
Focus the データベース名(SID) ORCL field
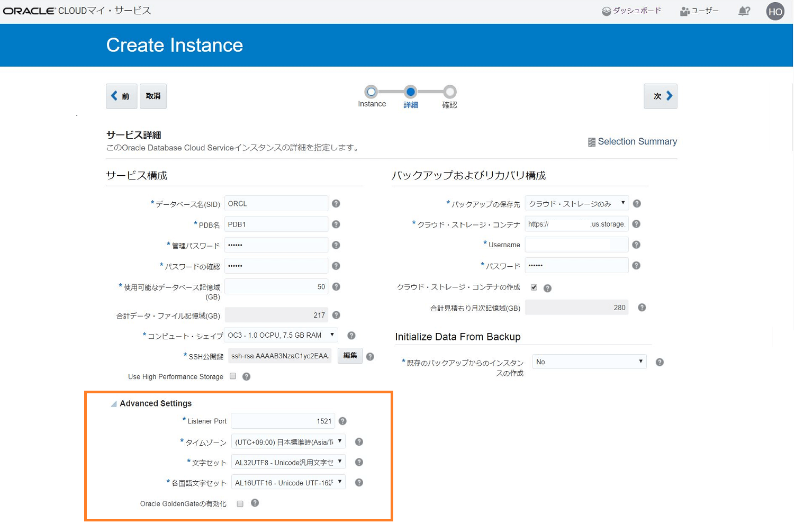pyautogui.click(x=276, y=203)
